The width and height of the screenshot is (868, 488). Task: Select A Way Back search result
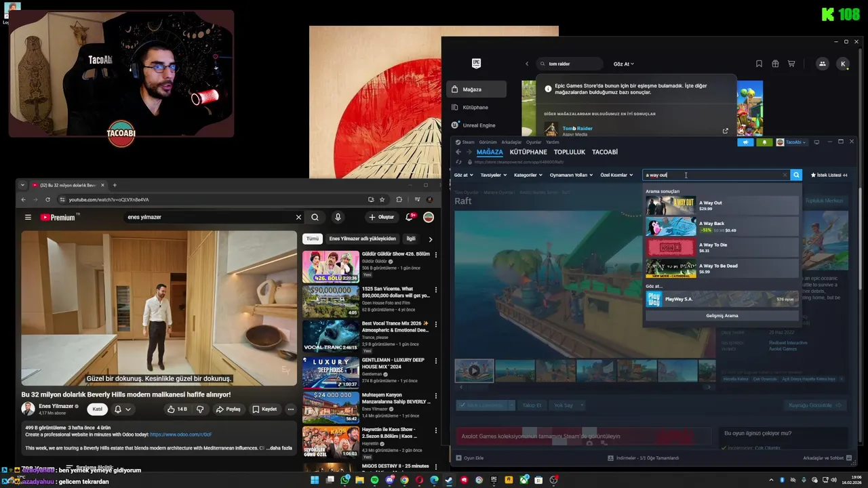(722, 226)
